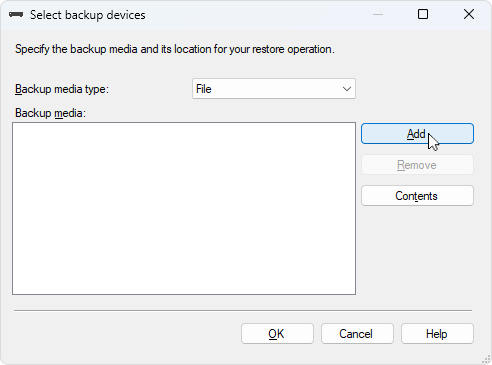Expand the Backup media type dropdown arrow
This screenshot has height=365, width=492.
[x=347, y=89]
